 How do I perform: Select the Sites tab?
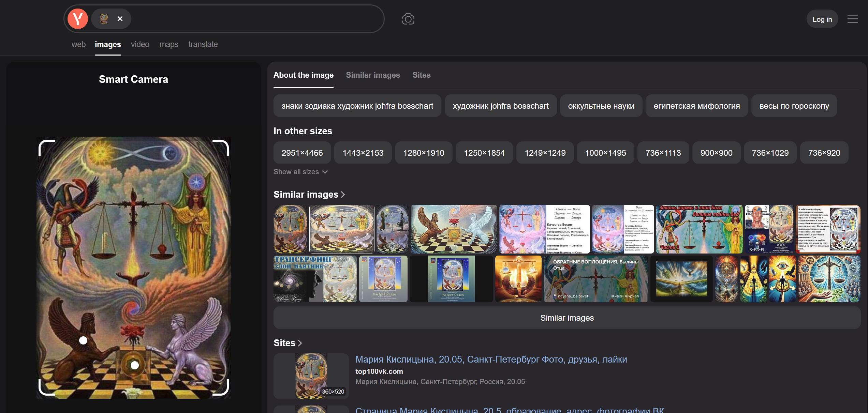421,75
